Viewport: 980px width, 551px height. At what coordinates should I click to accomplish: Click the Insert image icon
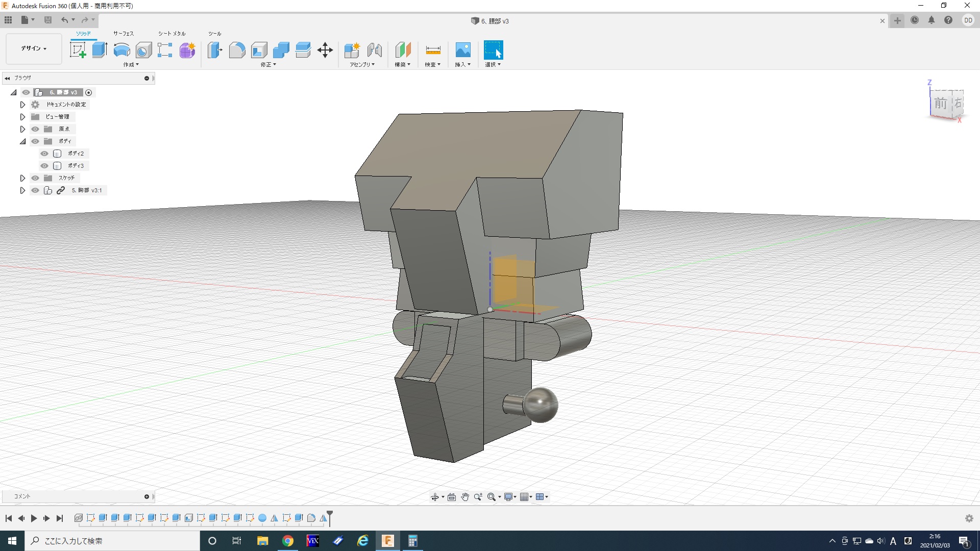pyautogui.click(x=462, y=50)
